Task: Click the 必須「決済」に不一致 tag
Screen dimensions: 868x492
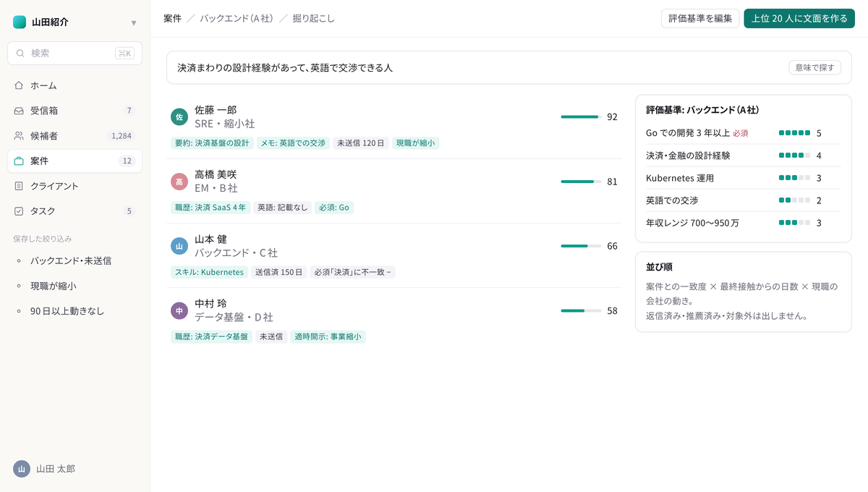Action: click(x=352, y=272)
